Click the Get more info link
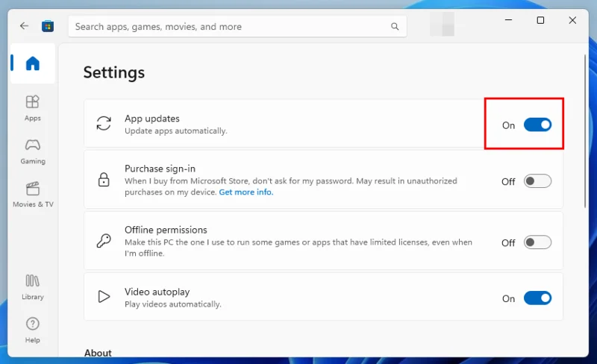This screenshot has width=597, height=364. coord(246,192)
